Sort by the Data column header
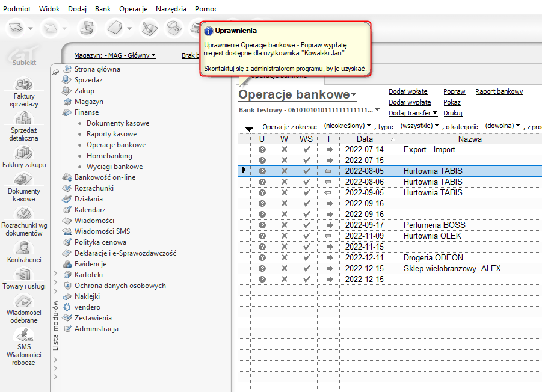 coord(369,139)
